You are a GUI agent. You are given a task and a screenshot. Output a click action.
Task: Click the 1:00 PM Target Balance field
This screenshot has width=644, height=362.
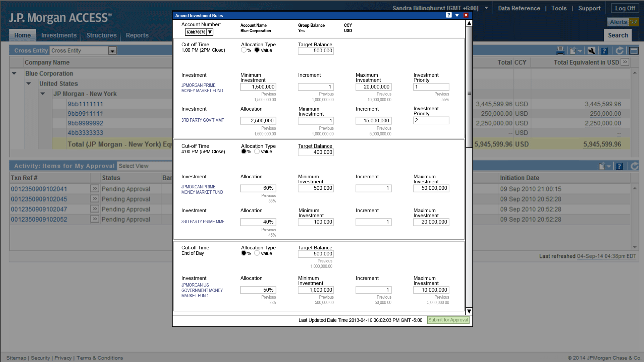316,51
